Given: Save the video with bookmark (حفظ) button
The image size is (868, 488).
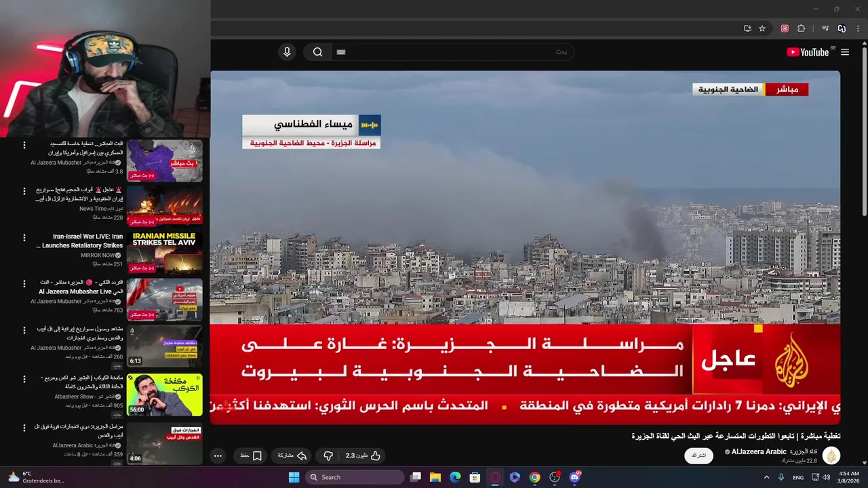Looking at the screenshot, I should tap(251, 456).
